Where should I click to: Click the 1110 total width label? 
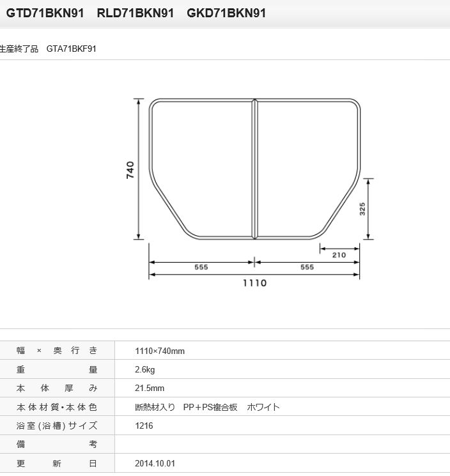[255, 283]
